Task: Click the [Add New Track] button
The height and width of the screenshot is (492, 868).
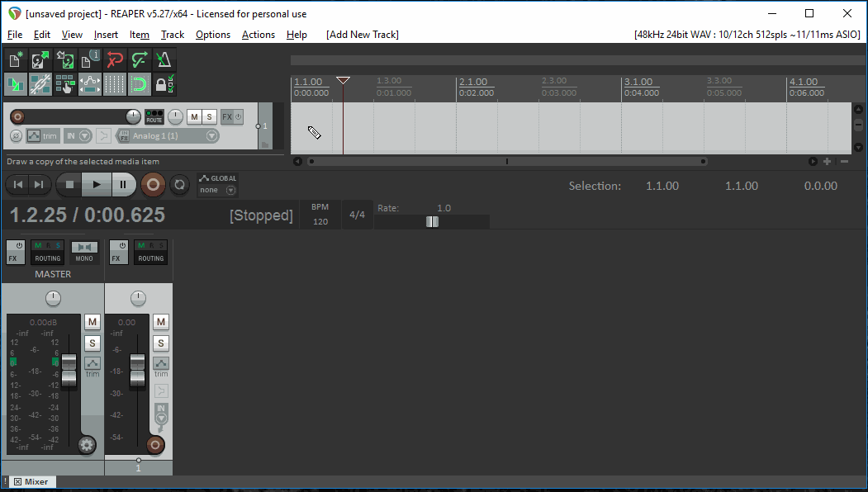Action: [x=363, y=35]
